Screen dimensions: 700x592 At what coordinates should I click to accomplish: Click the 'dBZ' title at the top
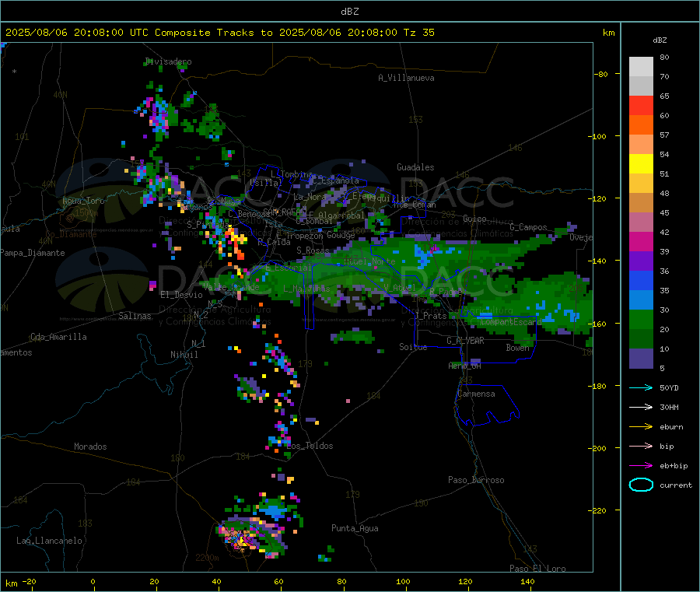349,12
